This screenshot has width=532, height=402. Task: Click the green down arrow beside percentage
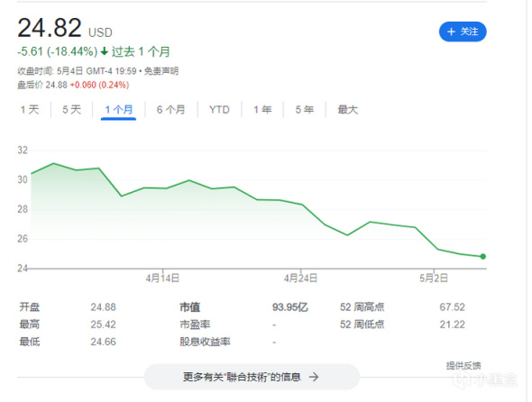click(x=105, y=51)
